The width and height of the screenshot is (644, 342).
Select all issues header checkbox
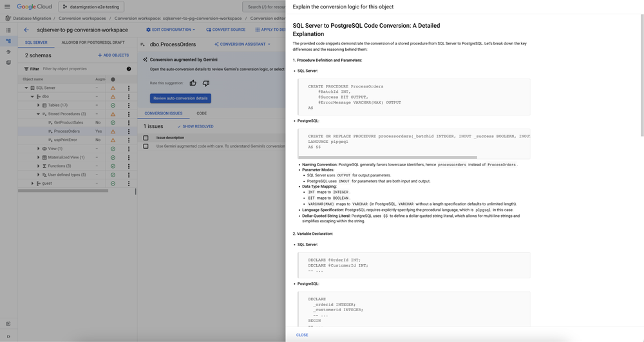pos(146,138)
